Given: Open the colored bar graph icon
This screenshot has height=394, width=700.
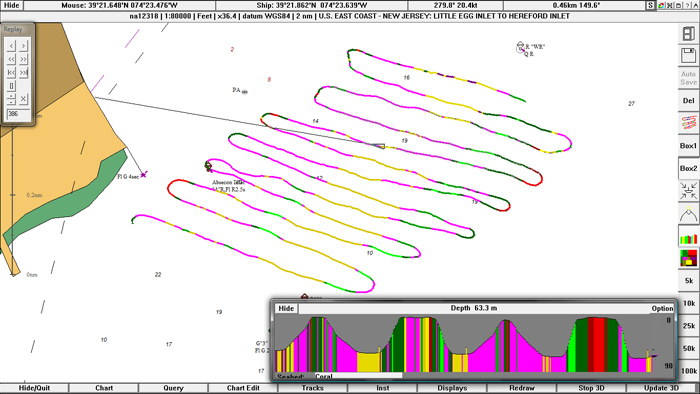Looking at the screenshot, I should [x=688, y=236].
